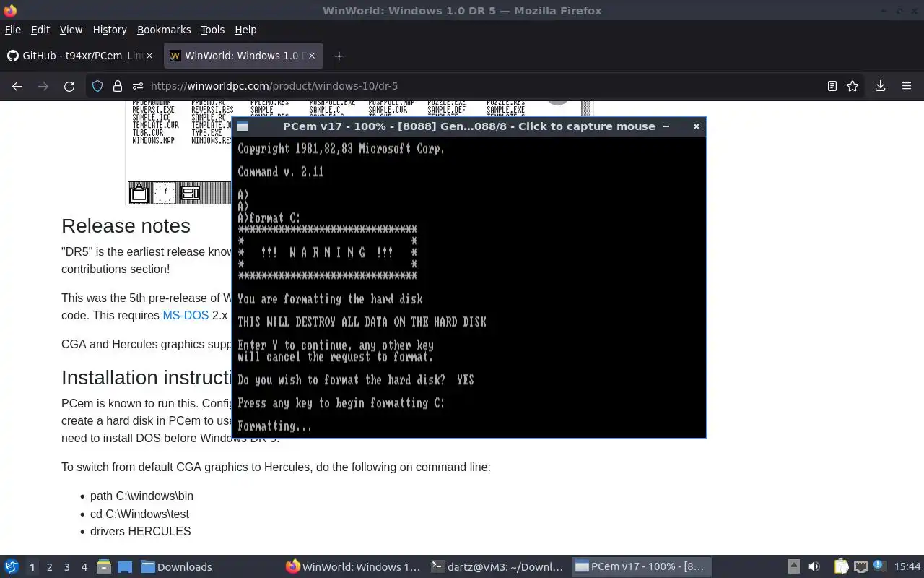924x578 pixels.
Task: Switch to GitHub t94xr/PCem_Linux tab
Action: click(81, 56)
